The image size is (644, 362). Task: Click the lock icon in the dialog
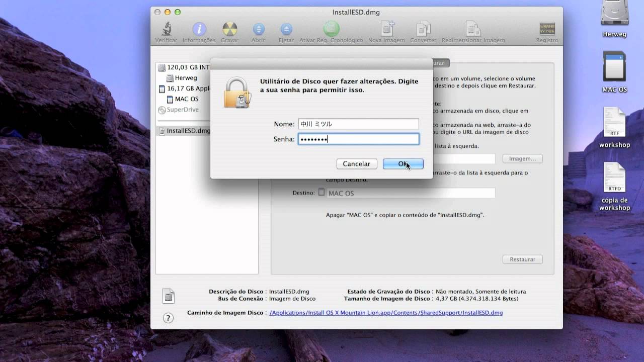pos(237,93)
